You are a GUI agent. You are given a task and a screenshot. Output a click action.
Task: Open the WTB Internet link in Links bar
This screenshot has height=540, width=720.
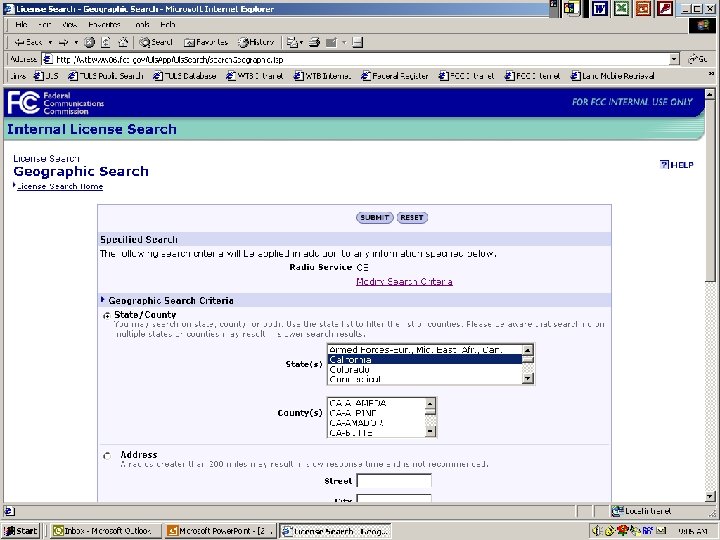(x=322, y=76)
